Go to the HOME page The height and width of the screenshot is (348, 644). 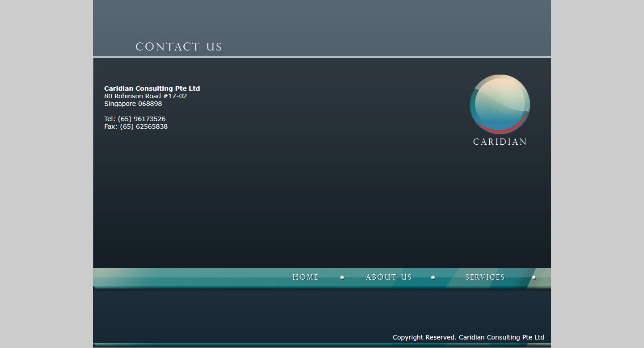(305, 277)
